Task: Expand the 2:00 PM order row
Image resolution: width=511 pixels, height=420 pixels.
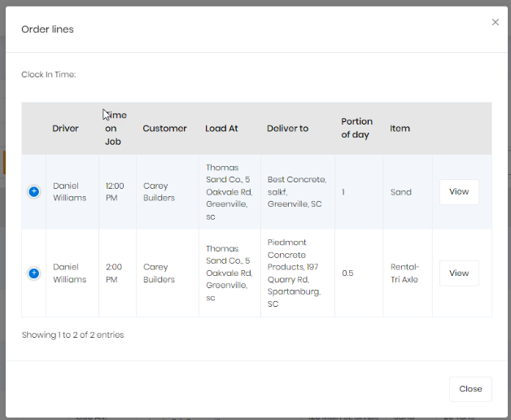Action: click(x=33, y=273)
